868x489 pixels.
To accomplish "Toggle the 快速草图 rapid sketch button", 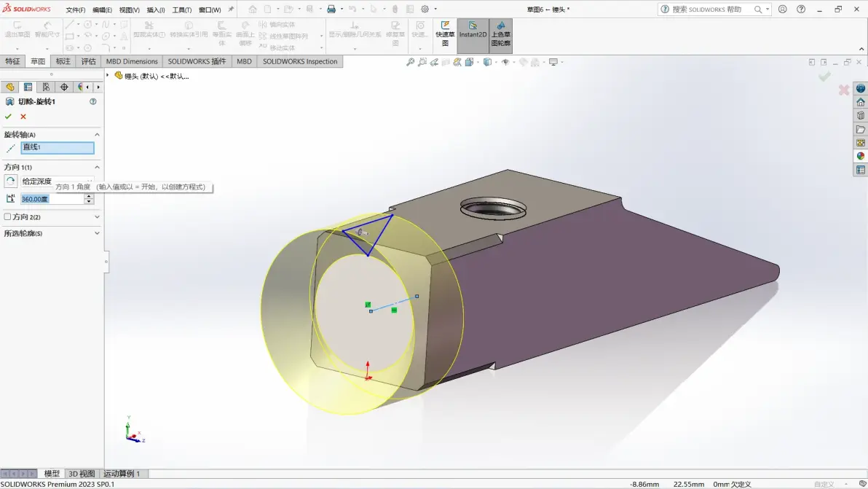I will 444,36.
